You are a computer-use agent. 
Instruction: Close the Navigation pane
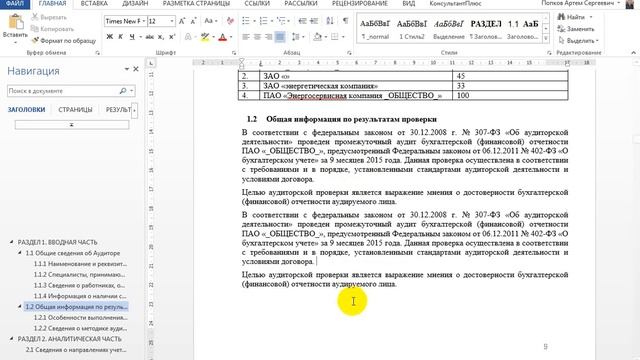point(136,69)
